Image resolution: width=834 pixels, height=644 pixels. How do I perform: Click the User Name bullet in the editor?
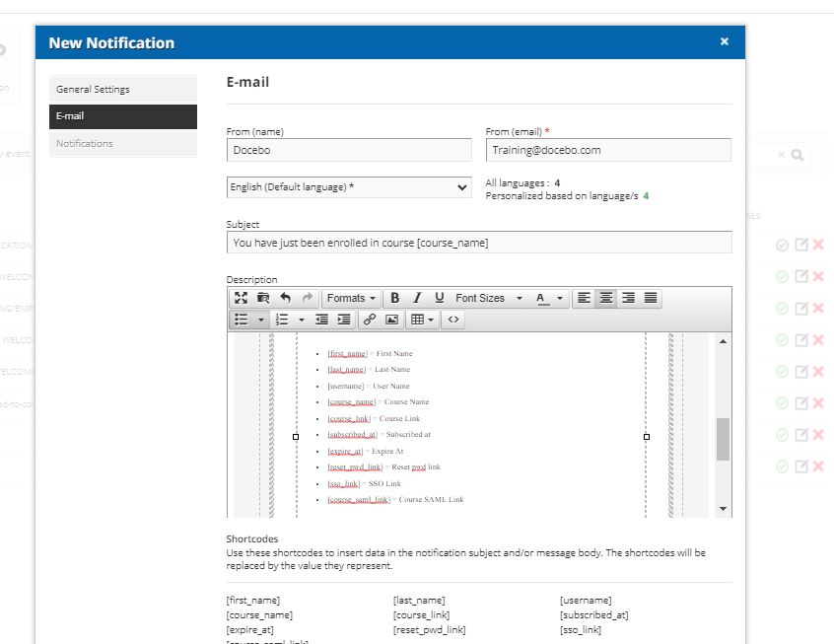369,387
